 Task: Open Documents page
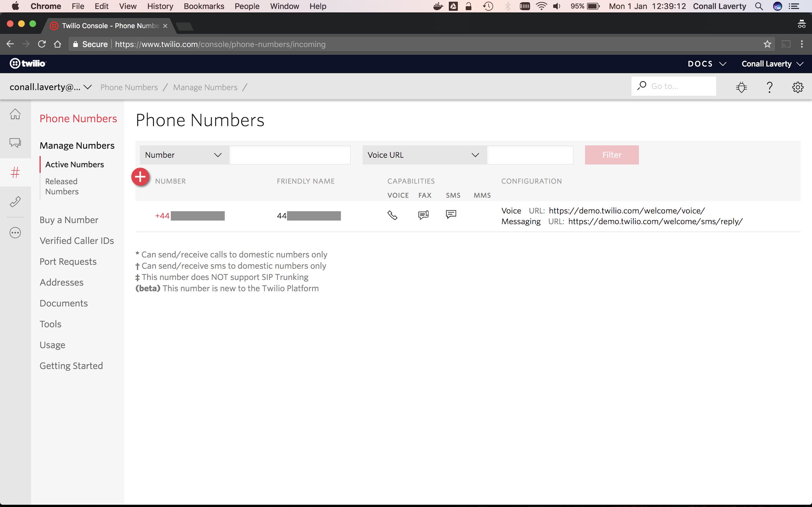pyautogui.click(x=63, y=303)
